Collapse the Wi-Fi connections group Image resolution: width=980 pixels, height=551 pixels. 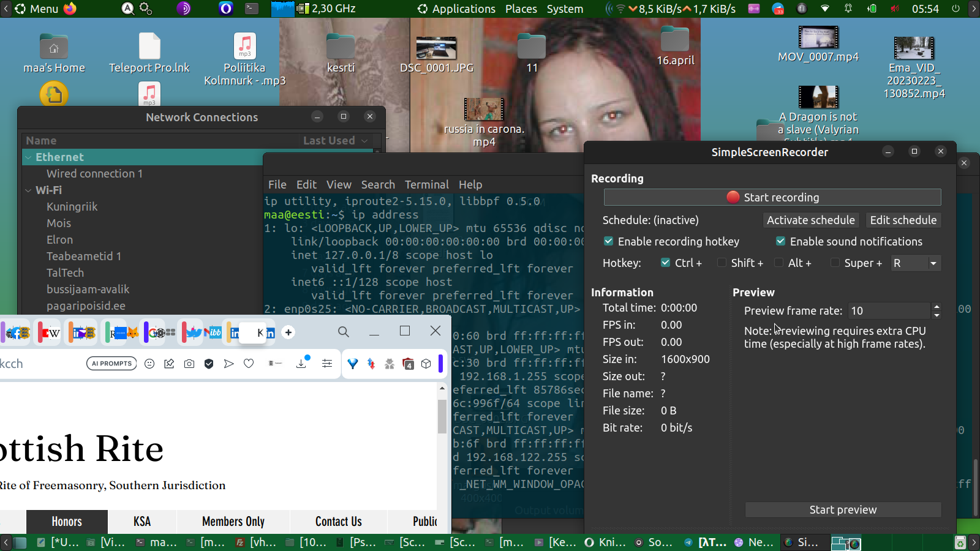28,190
